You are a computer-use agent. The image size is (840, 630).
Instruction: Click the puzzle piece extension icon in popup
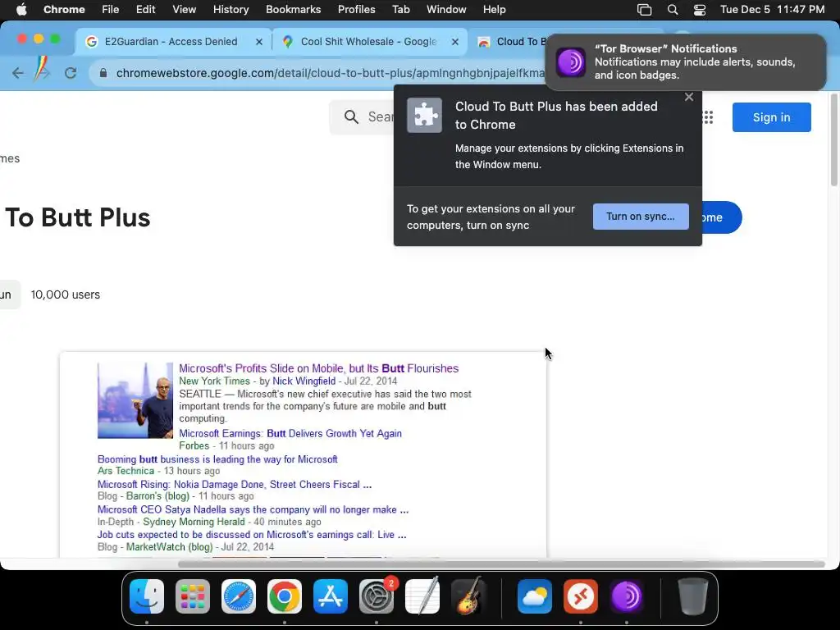(424, 115)
